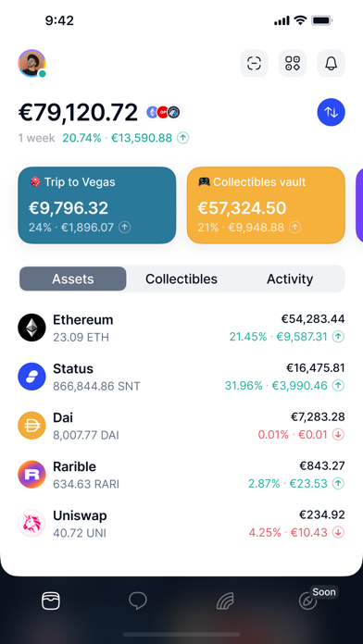The height and width of the screenshot is (644, 363).
Task: Open the Status SNT asset row
Action: (181, 377)
